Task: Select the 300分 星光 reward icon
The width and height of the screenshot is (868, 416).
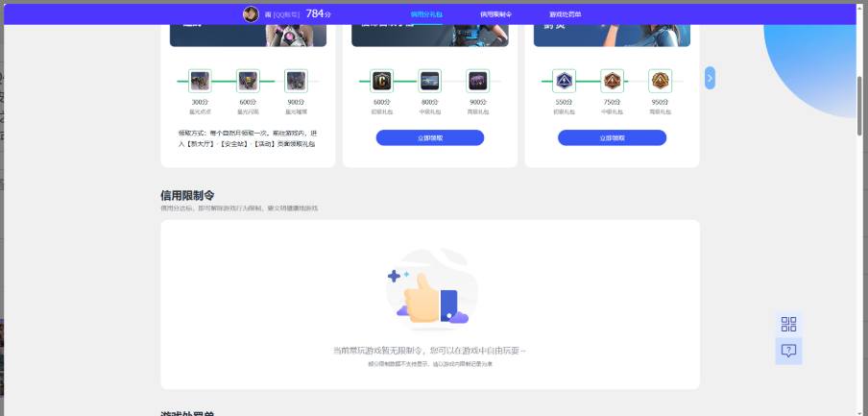Action: point(200,81)
